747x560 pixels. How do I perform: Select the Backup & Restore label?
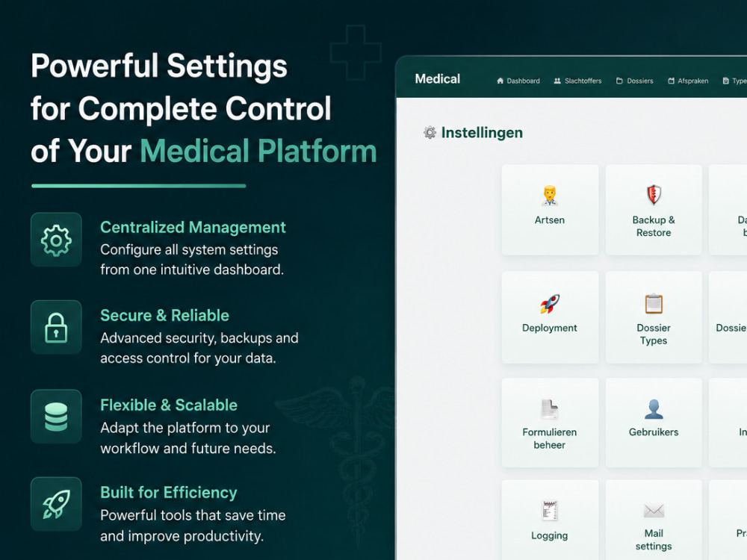tap(654, 226)
